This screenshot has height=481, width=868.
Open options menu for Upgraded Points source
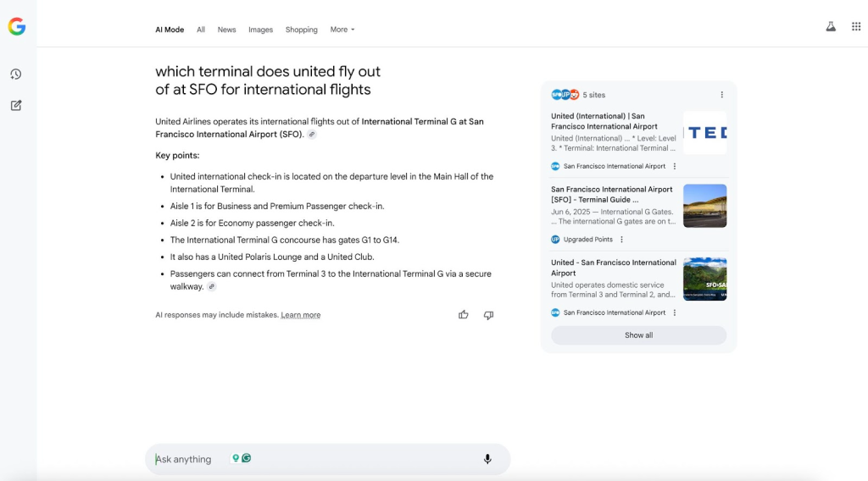pos(620,240)
